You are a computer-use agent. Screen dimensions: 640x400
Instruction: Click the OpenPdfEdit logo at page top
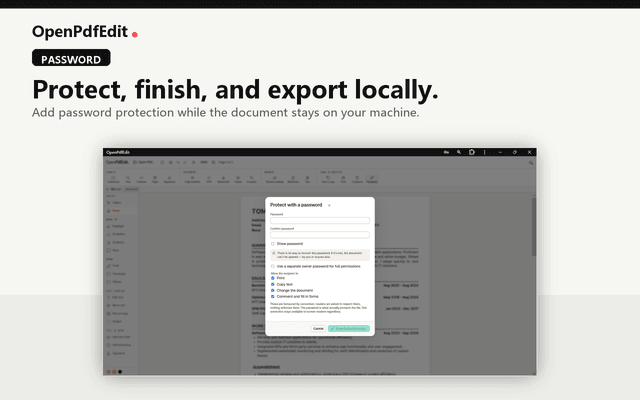pos(80,31)
